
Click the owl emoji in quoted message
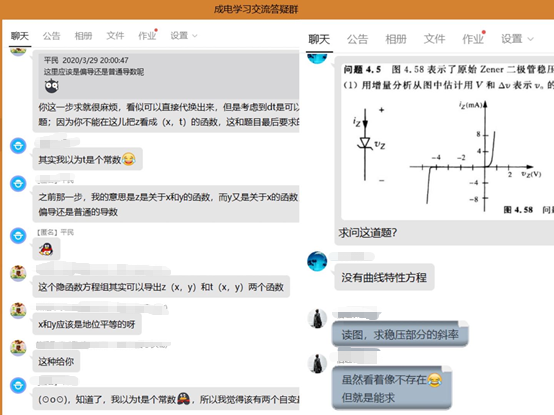coord(52,86)
